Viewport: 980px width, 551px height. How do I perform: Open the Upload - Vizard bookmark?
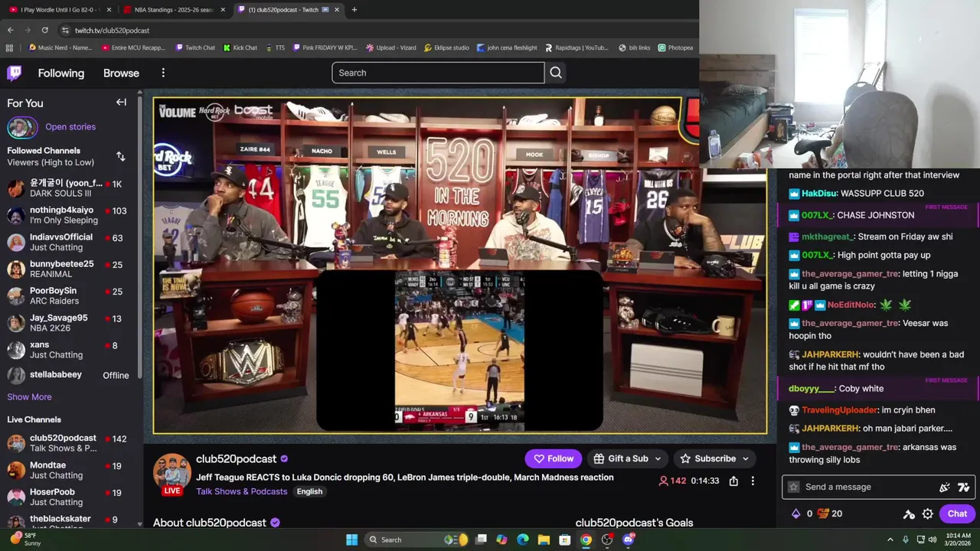(x=391, y=47)
